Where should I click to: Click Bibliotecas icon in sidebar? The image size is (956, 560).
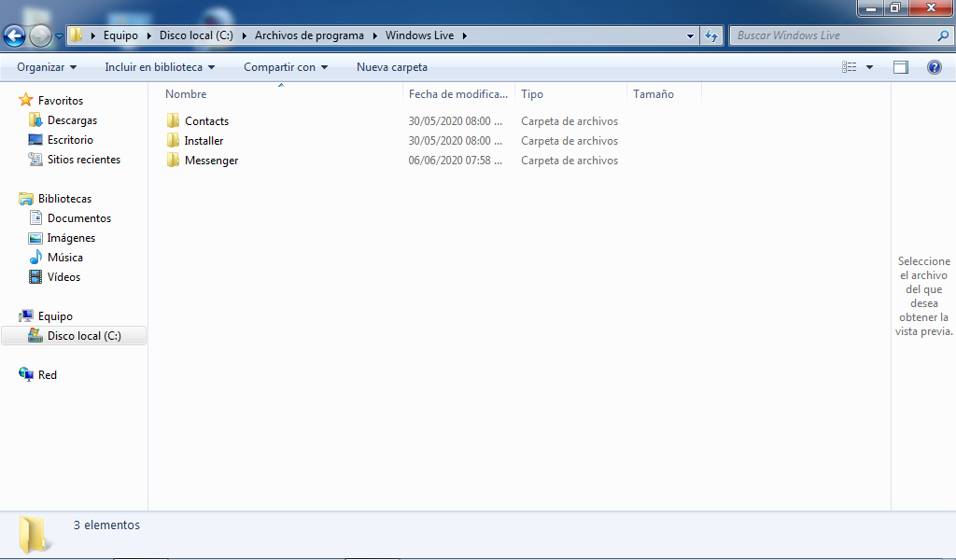[x=25, y=198]
